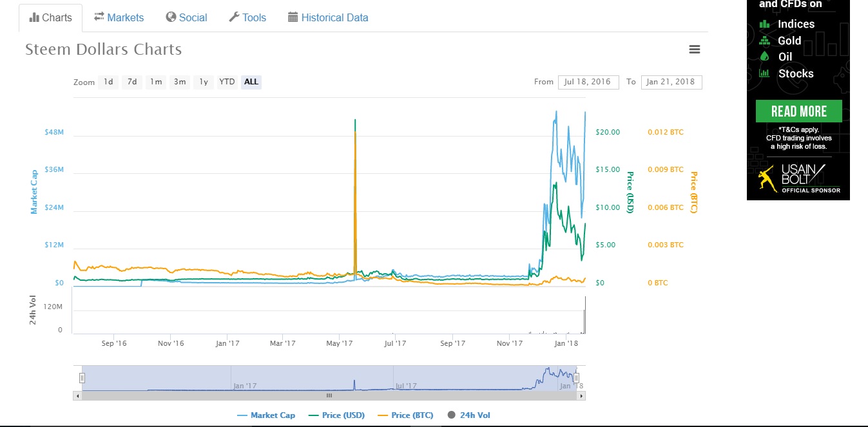The width and height of the screenshot is (868, 427).
Task: Click the Gold item in the ad
Action: tap(780, 41)
